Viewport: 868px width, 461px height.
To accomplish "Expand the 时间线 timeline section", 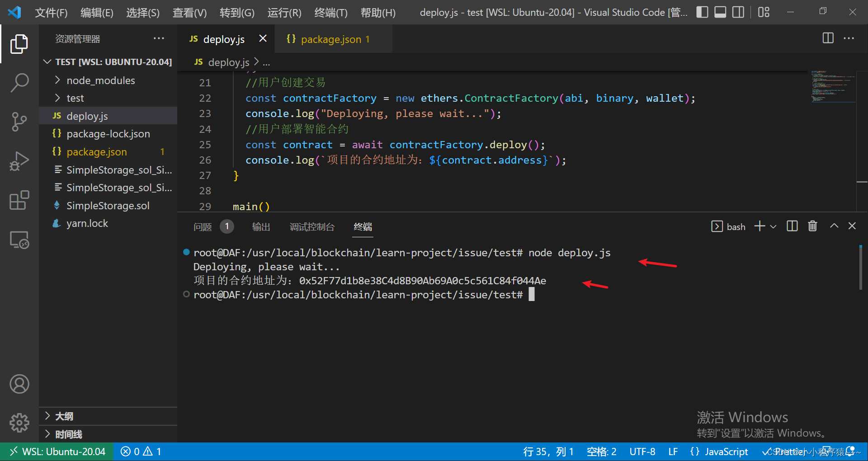I will pos(108,434).
